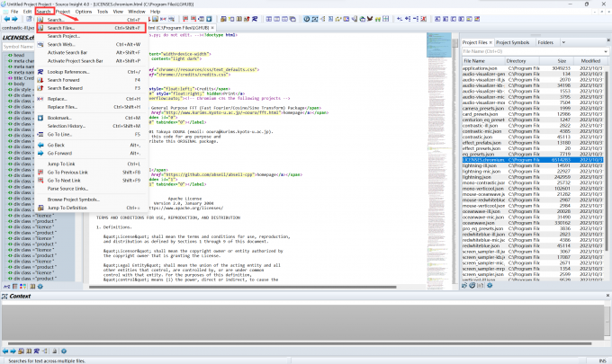The width and height of the screenshot is (612, 364).
Task: Click the sync arrows icon below the Project Files list
Action: point(464,285)
